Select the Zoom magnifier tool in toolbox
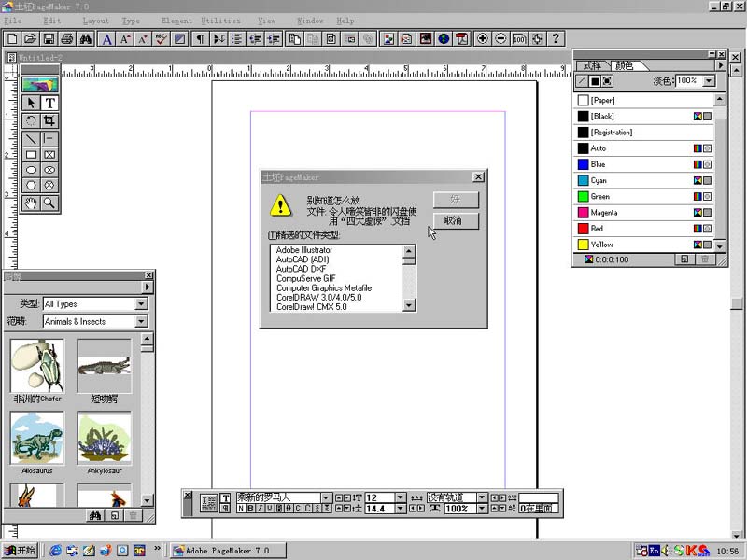 pyautogui.click(x=49, y=203)
